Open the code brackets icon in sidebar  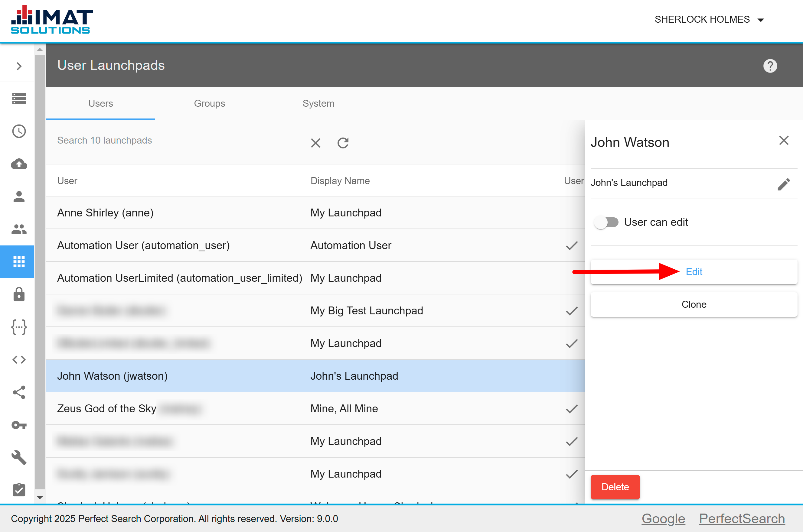19,360
